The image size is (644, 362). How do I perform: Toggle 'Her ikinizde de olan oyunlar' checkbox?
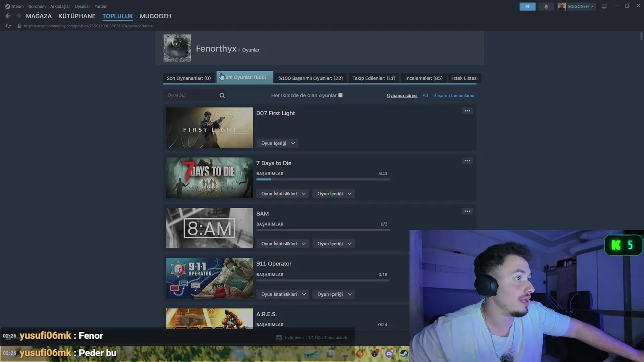point(340,95)
